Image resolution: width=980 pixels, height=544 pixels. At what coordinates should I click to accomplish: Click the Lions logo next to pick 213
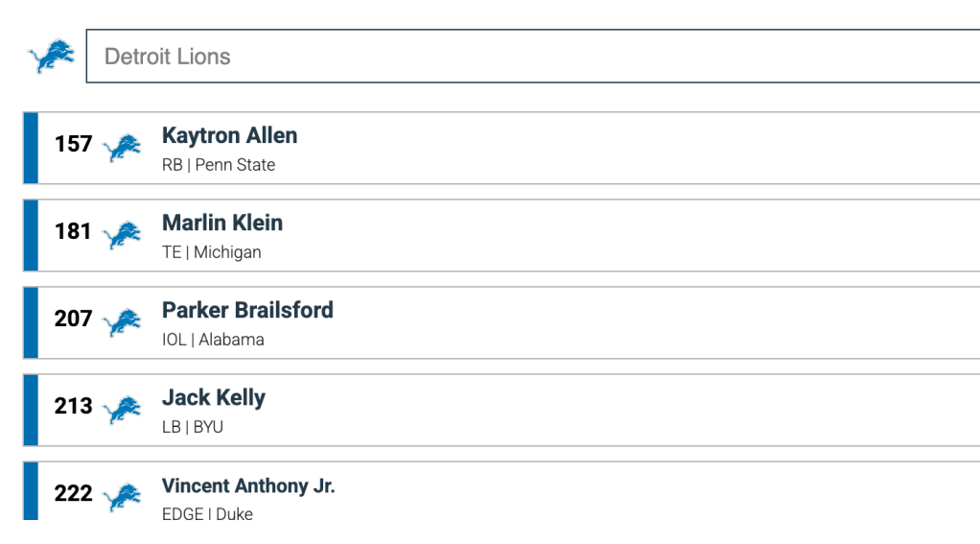pos(122,409)
